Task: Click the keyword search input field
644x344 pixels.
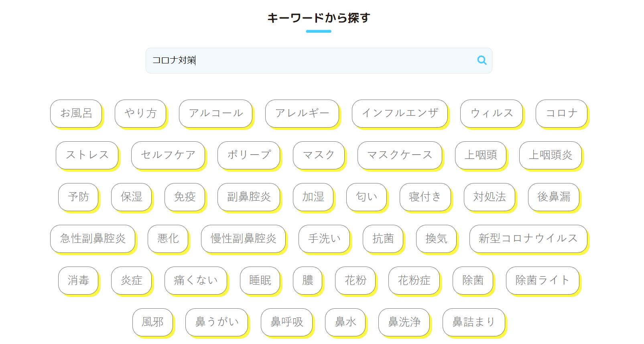Action: [313, 61]
